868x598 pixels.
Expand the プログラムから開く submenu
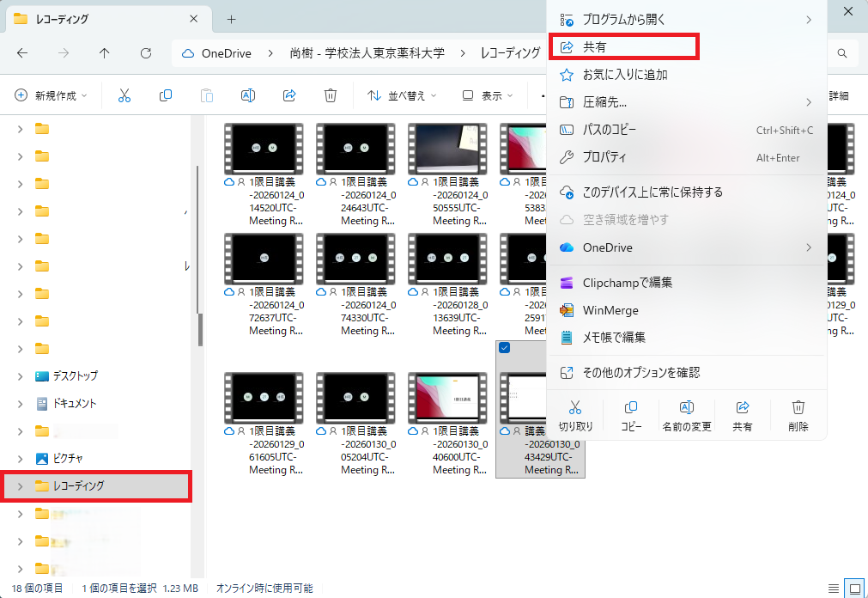point(687,19)
